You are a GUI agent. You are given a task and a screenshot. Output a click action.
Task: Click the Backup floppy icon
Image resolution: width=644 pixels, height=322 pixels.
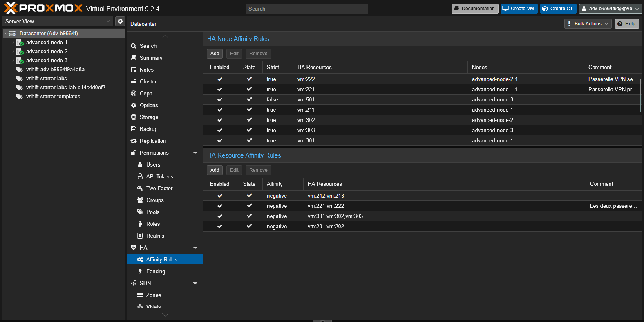134,129
